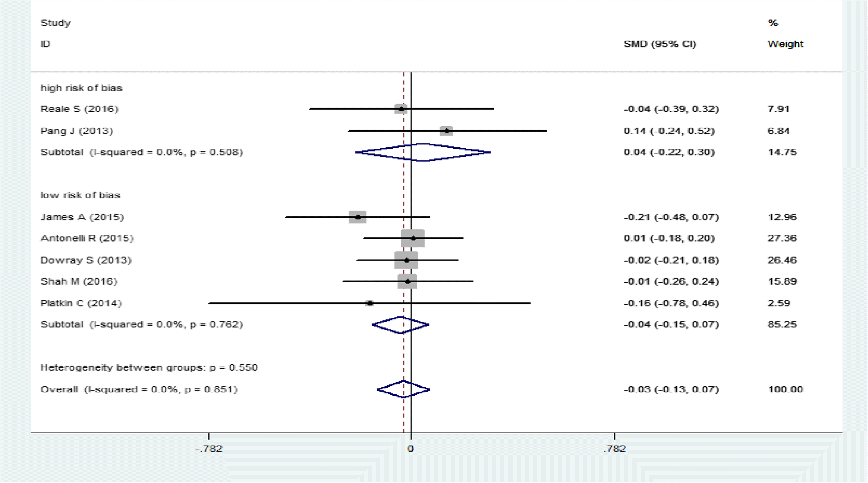This screenshot has width=868, height=483.
Task: Select the 'Platkin C (2014)' study label
Action: [x=81, y=303]
